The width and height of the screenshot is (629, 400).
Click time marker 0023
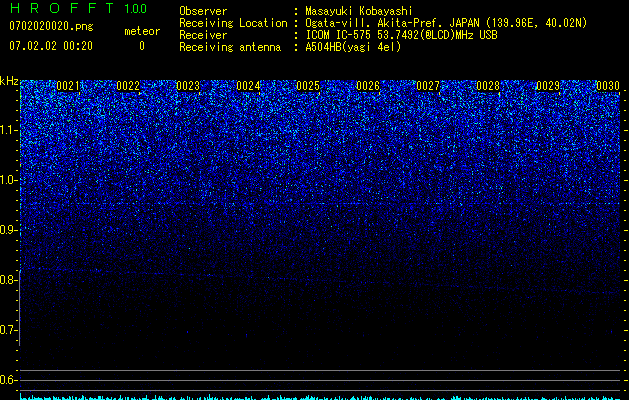click(188, 86)
